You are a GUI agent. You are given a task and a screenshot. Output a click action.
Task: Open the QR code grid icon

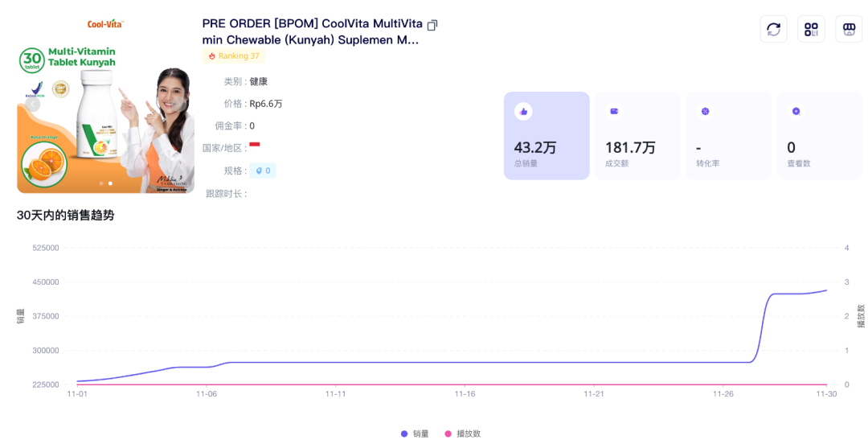click(x=811, y=29)
